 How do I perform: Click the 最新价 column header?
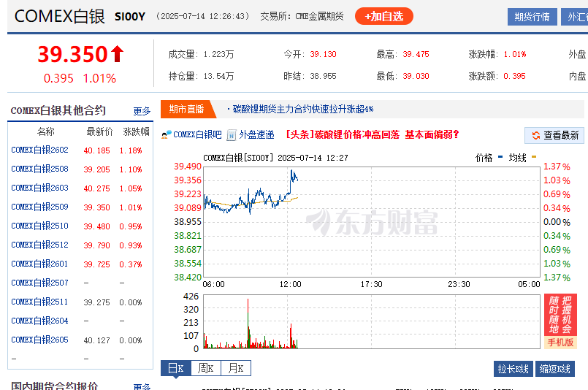point(99,131)
